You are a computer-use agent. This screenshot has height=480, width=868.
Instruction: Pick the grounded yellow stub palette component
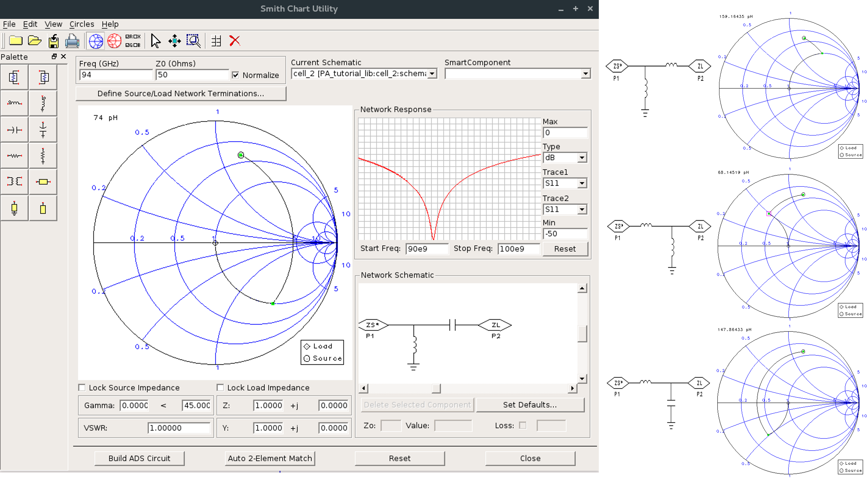[x=14, y=208]
